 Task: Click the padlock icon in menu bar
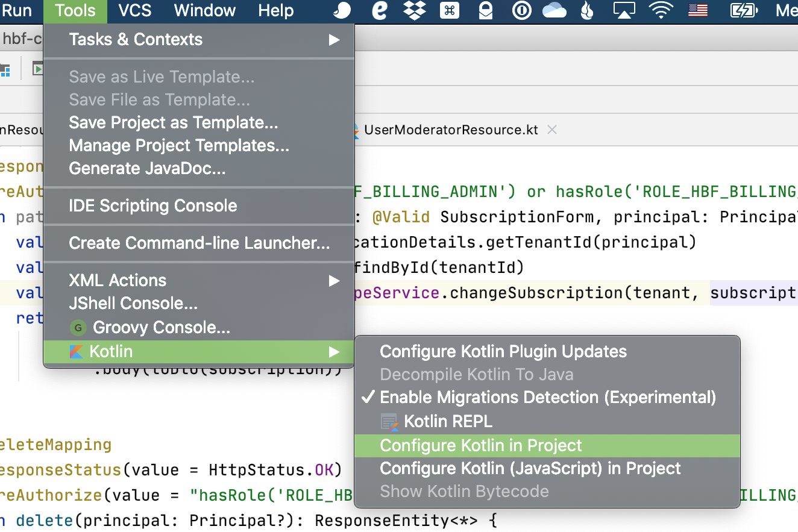pyautogui.click(x=486, y=10)
